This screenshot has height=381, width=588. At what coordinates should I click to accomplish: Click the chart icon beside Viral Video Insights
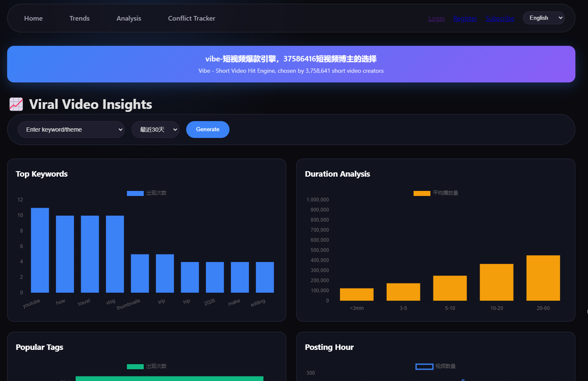click(16, 104)
